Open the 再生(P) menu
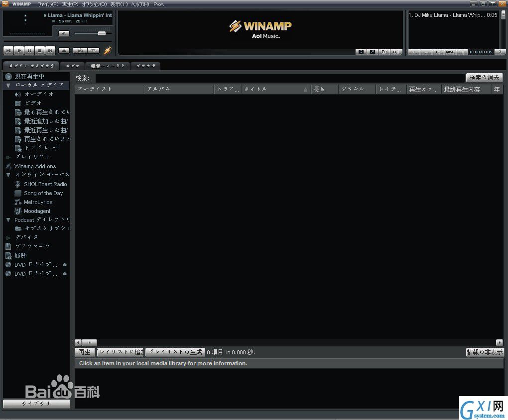Image resolution: width=508 pixels, height=420 pixels. 70,4
